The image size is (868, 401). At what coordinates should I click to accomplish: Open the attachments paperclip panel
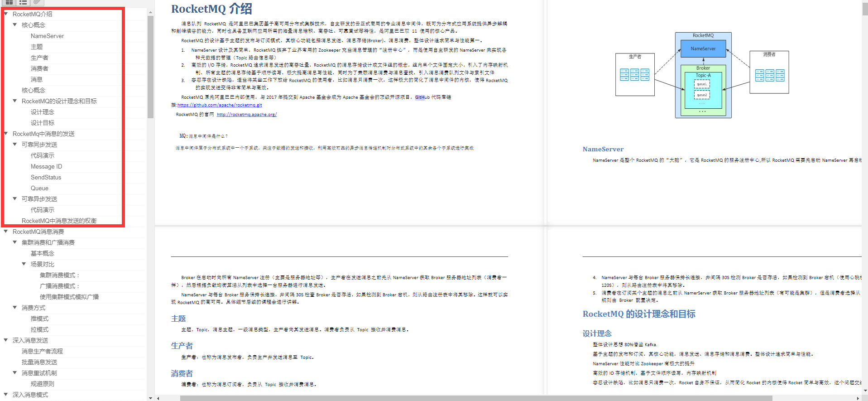tap(37, 2)
